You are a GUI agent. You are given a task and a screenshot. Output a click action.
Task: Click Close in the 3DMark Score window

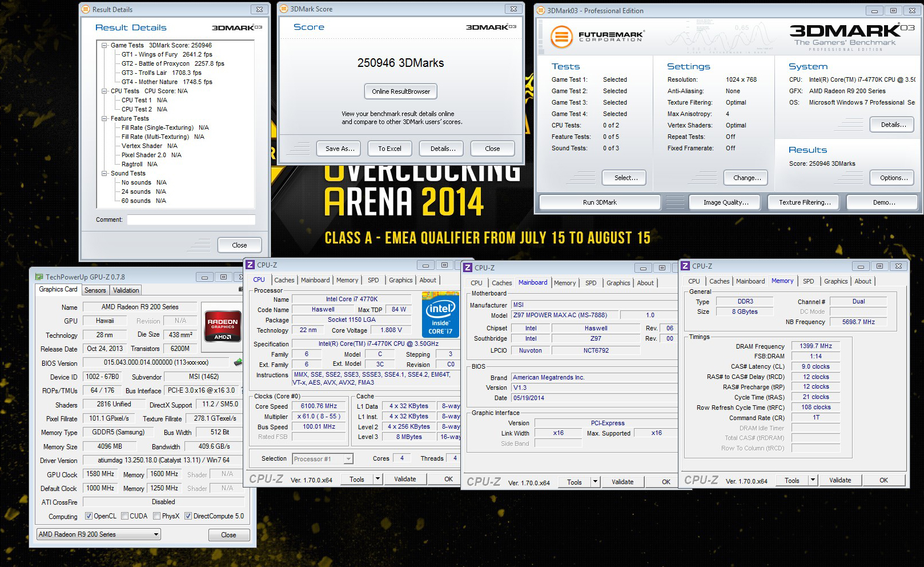(x=492, y=149)
